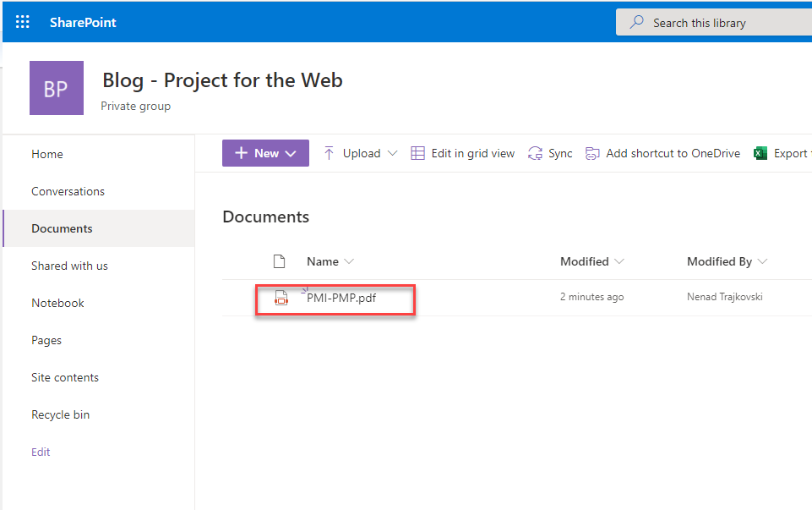Go to Conversations in left navigation

[68, 191]
